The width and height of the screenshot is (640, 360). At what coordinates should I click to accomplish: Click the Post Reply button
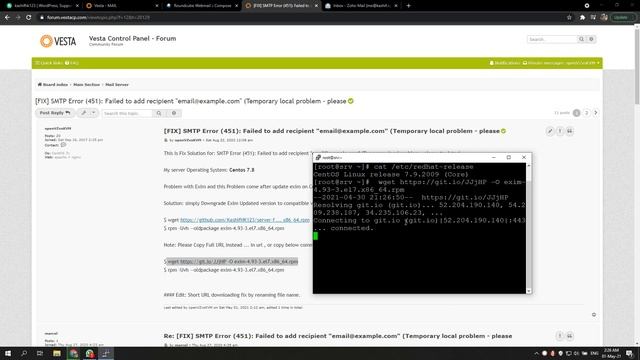coord(55,113)
